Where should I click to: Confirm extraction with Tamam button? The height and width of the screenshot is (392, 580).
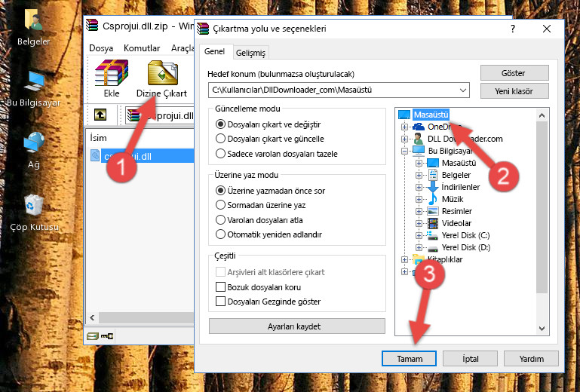(x=409, y=358)
